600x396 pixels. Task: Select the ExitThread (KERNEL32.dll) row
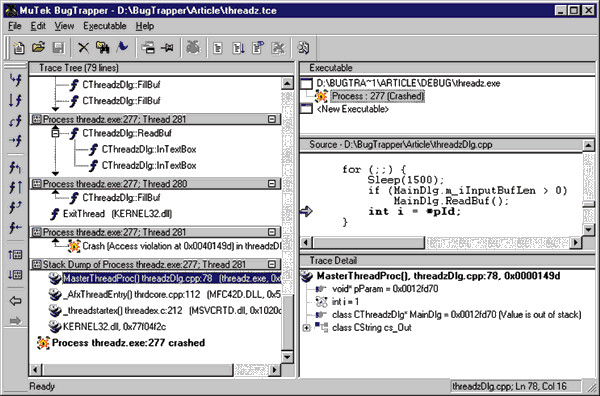(117, 214)
